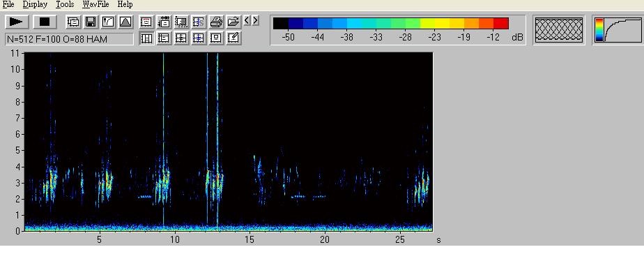Screen dimensions: 644x268
Task: Open the Display menu
Action: tap(35, 4)
